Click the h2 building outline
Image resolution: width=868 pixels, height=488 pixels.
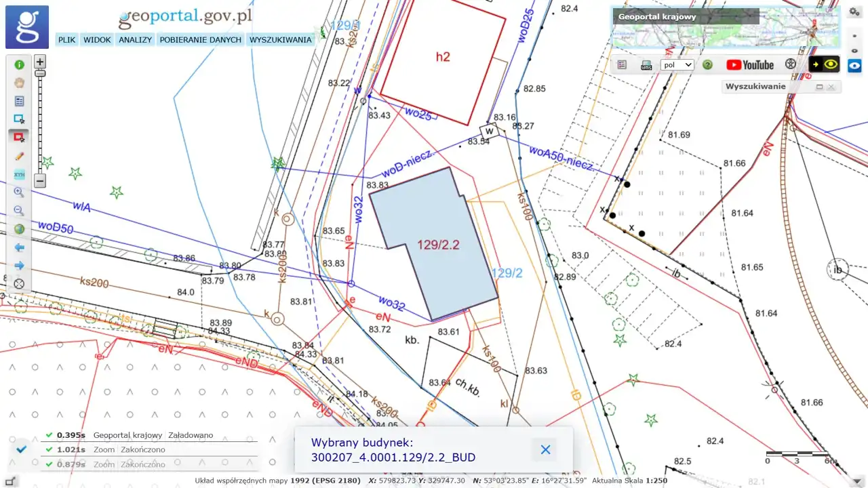click(442, 58)
